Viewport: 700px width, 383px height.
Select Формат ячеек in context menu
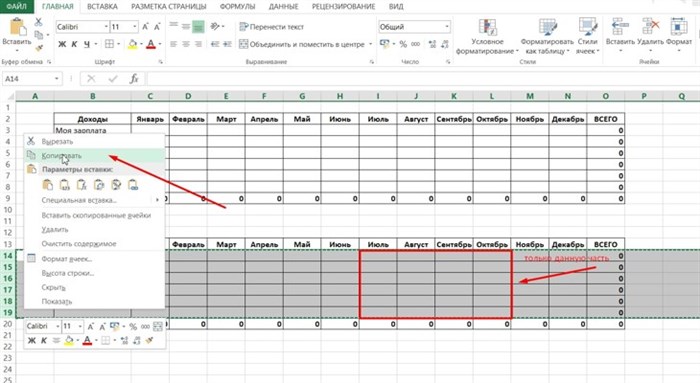[94, 259]
